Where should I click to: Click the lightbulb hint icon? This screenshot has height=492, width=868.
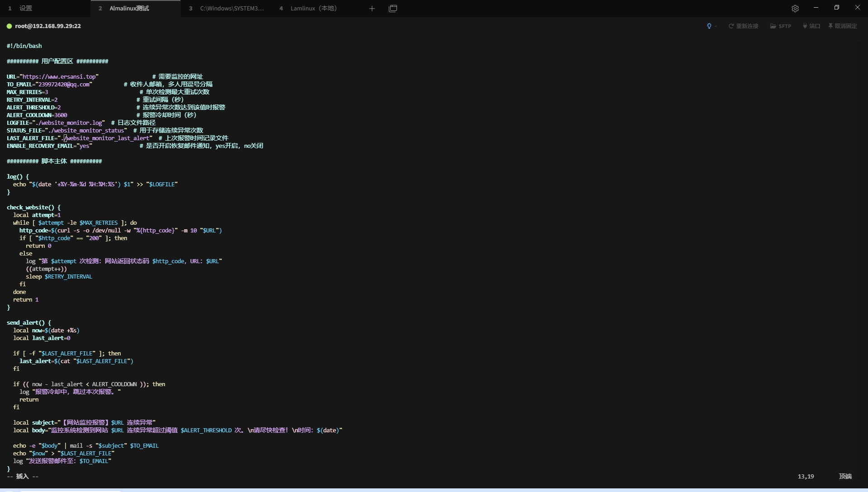pos(709,26)
